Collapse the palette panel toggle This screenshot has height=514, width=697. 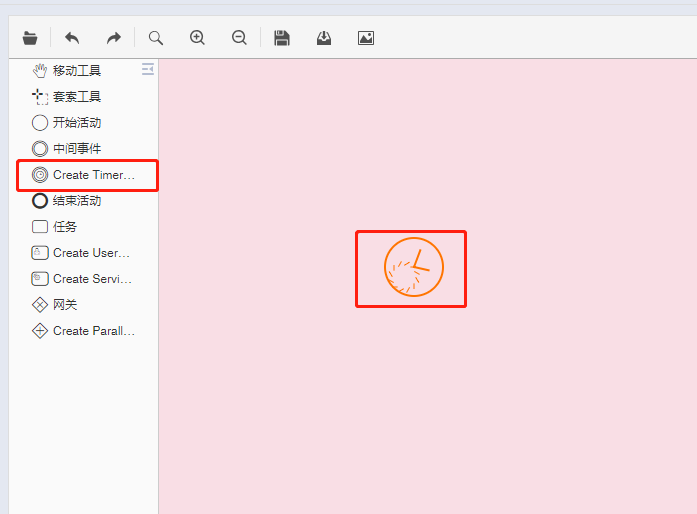(148, 69)
